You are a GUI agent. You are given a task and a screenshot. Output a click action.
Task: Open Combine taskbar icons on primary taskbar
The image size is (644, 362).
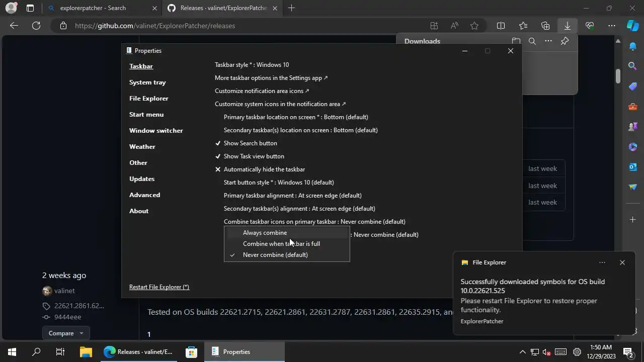(x=314, y=222)
